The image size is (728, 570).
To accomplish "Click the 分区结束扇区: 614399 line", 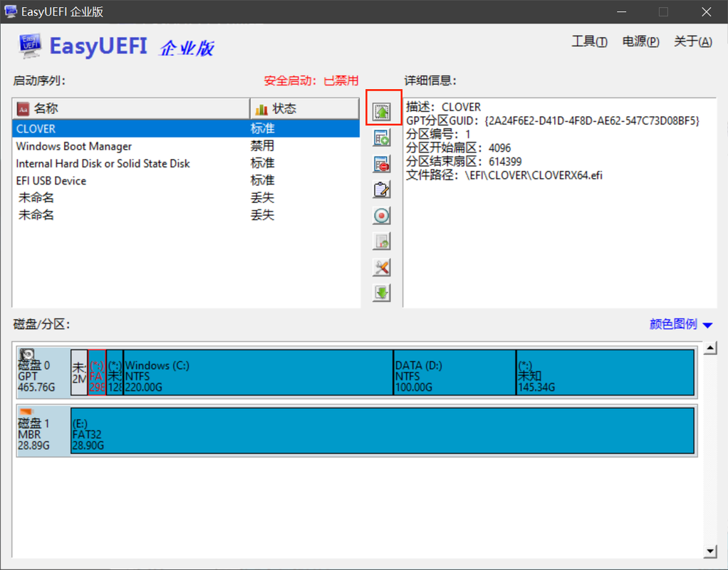I will [464, 161].
